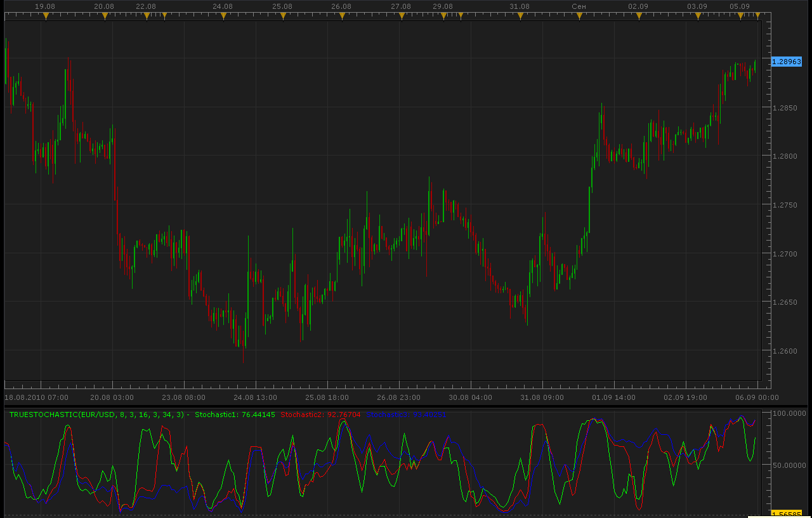The width and height of the screenshot is (812, 518).
Task: Click the 1.2600 price axis label
Action: 785,351
